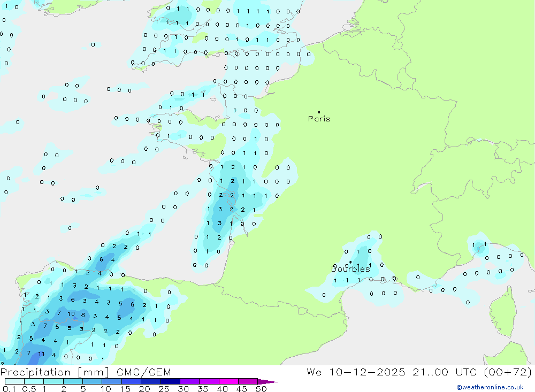Click the above-50 legend arrow tip

(267, 382)
